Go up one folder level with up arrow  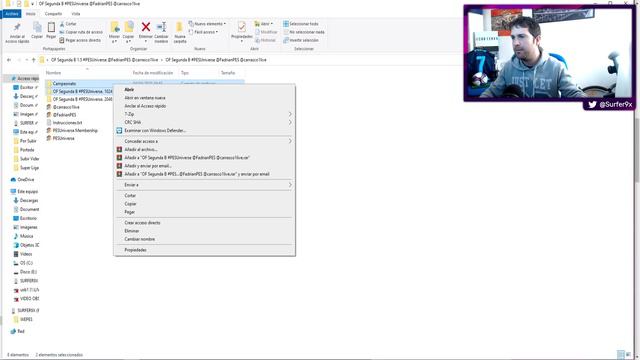click(x=33, y=60)
